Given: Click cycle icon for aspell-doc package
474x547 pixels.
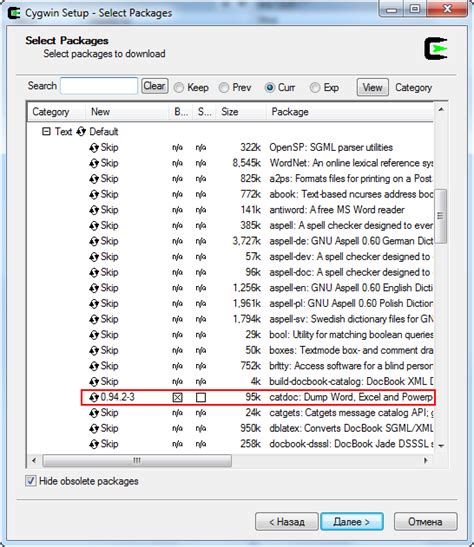Looking at the screenshot, I should pos(94,272).
